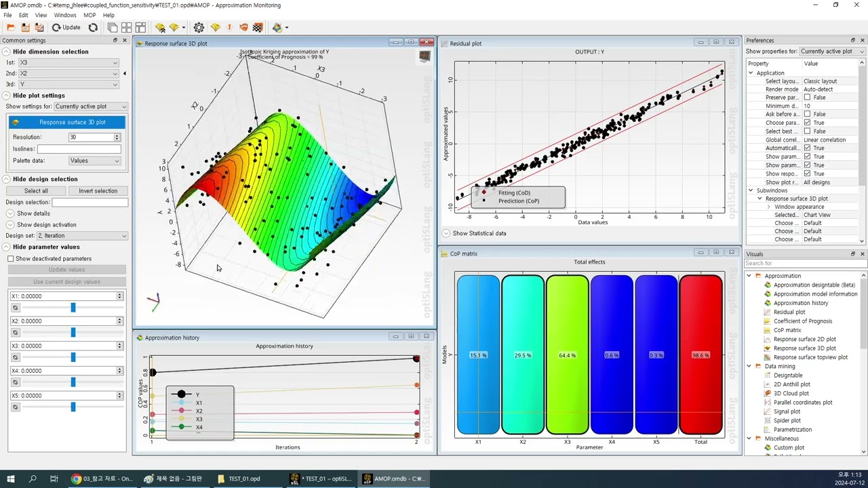Toggle the Preserve par... False checkbox
The image size is (868, 488).
pyautogui.click(x=807, y=98)
